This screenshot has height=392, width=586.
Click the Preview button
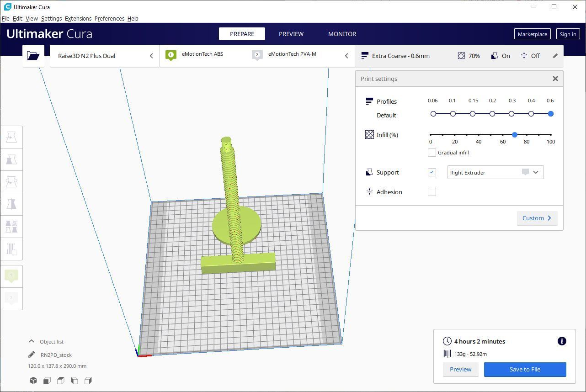coord(460,369)
